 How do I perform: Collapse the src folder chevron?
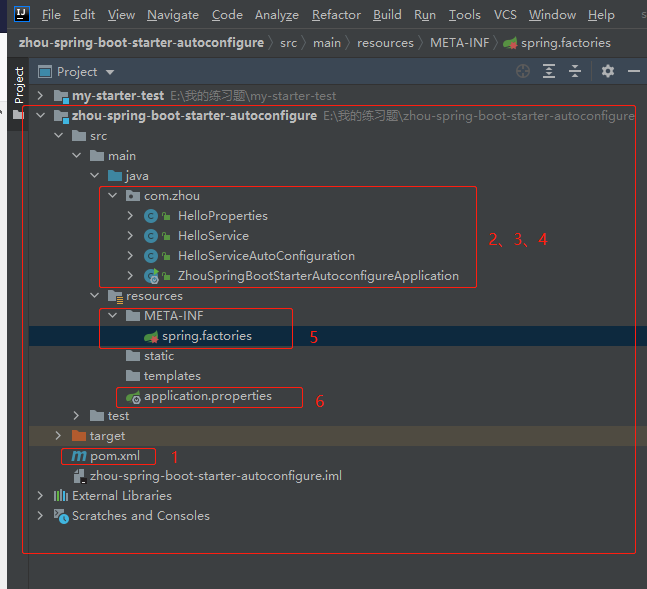pyautogui.click(x=59, y=135)
